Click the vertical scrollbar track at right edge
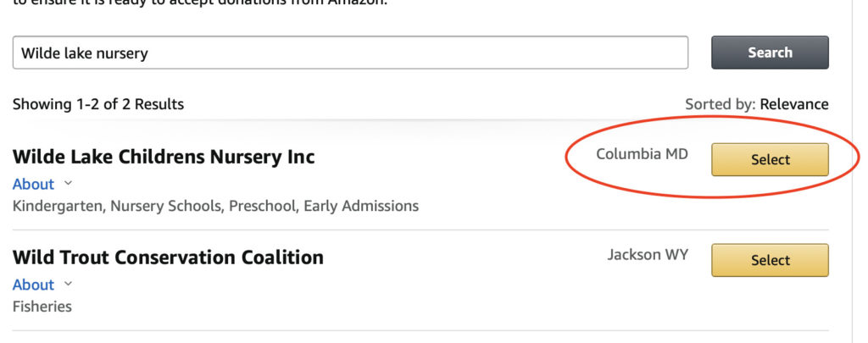 point(860,169)
